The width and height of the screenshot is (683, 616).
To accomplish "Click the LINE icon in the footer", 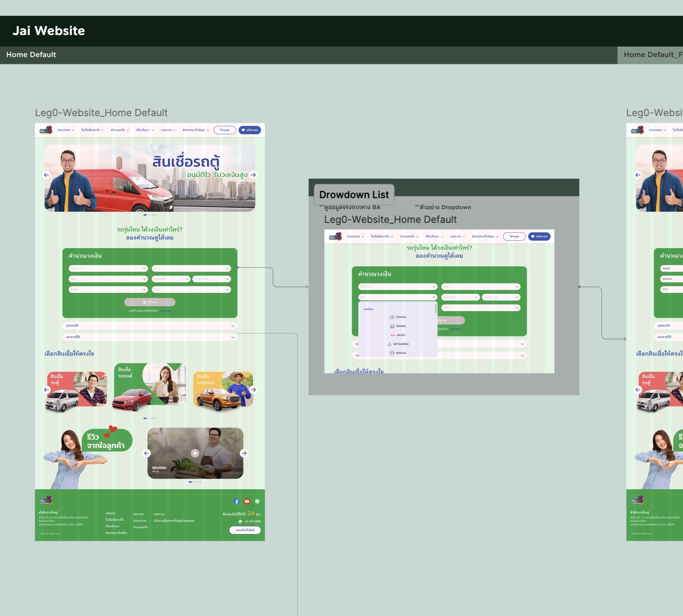I will click(257, 502).
